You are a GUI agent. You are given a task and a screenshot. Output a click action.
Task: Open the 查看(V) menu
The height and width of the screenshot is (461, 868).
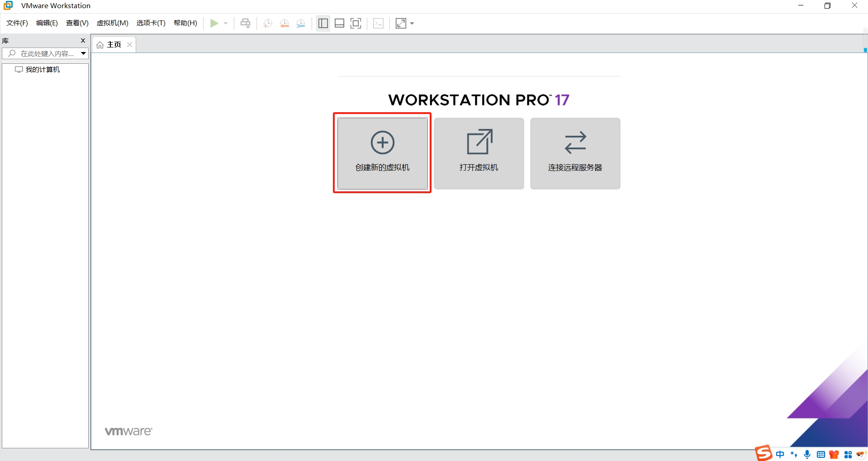[77, 23]
